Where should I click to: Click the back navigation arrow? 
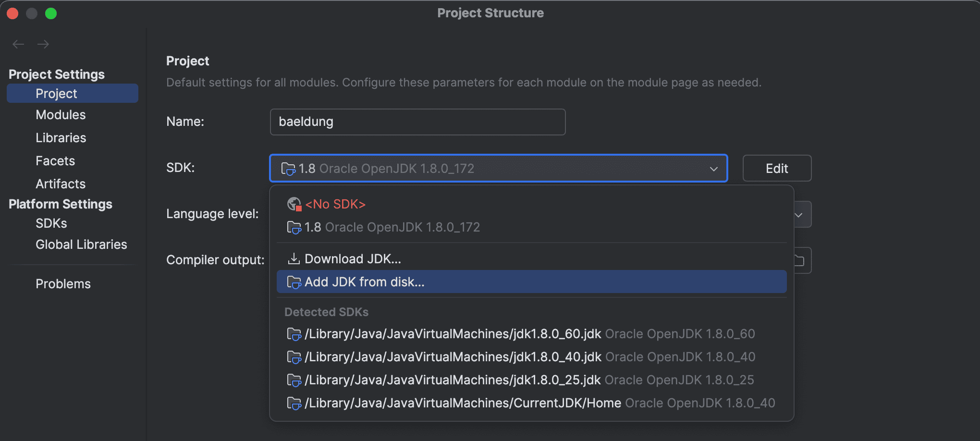(18, 44)
